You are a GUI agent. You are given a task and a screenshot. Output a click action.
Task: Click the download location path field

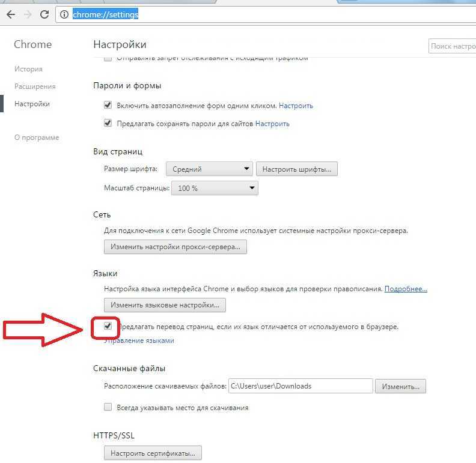point(301,386)
